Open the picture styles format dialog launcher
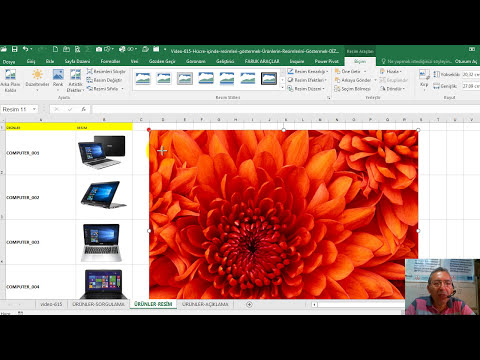Image resolution: width=480 pixels, height=360 pixels. pos(329,98)
